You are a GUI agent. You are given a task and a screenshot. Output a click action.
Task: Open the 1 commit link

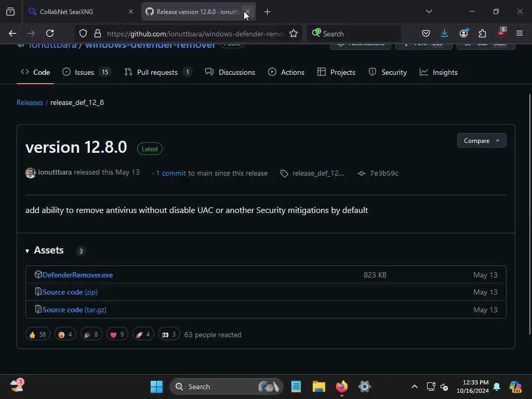pyautogui.click(x=170, y=173)
